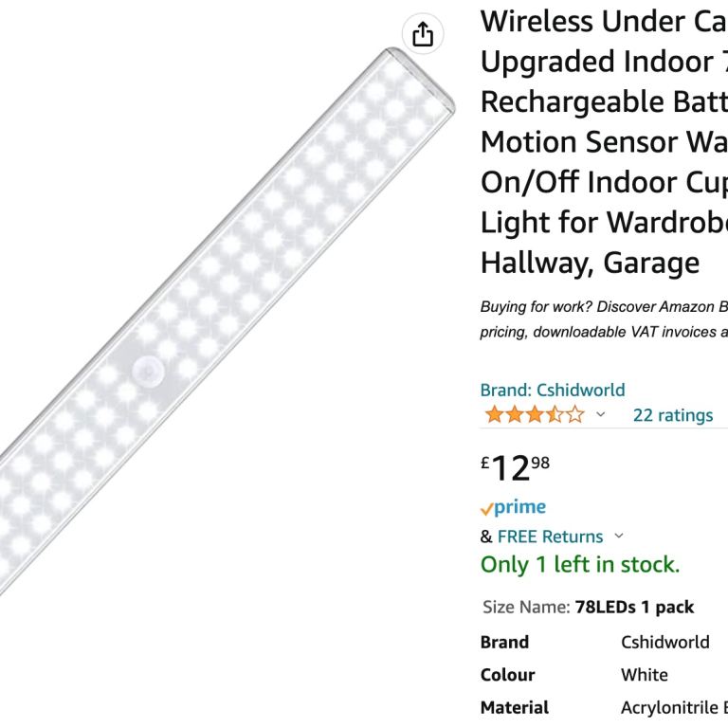Click the orange checkmark beside prime
The height and width of the screenshot is (728, 728).
[486, 509]
